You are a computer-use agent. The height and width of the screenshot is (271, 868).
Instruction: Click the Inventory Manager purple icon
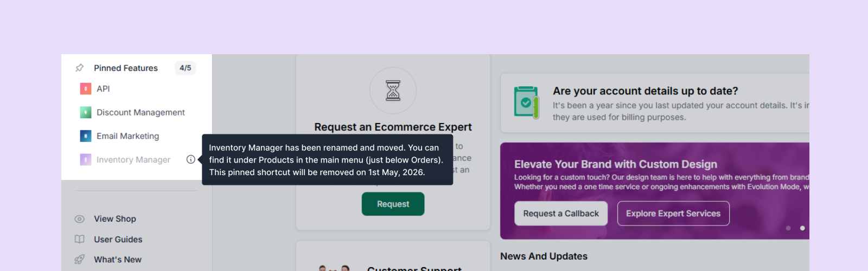[x=86, y=159]
